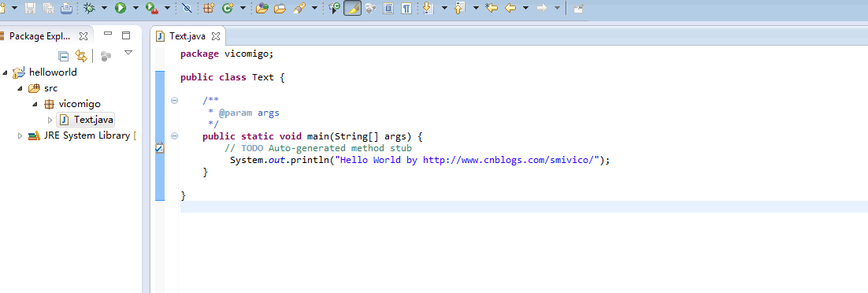Toggle Link with Editor in Package Explorer

[81, 55]
